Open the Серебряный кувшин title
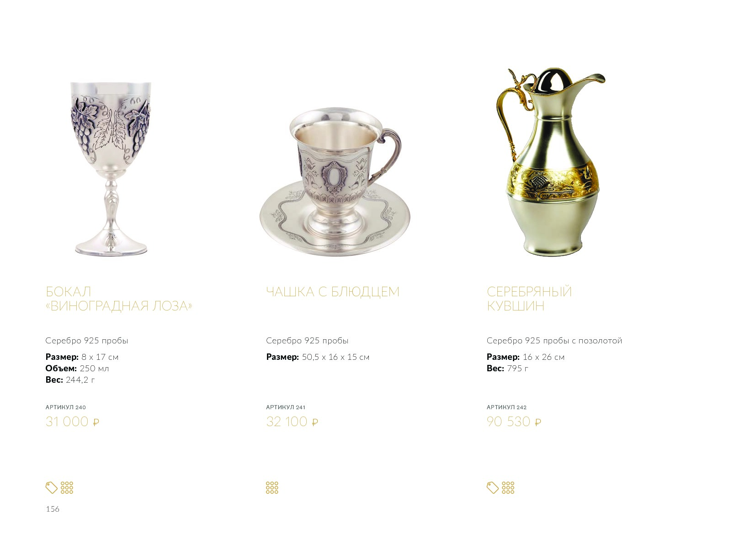This screenshot has height=540, width=756. pos(529,299)
